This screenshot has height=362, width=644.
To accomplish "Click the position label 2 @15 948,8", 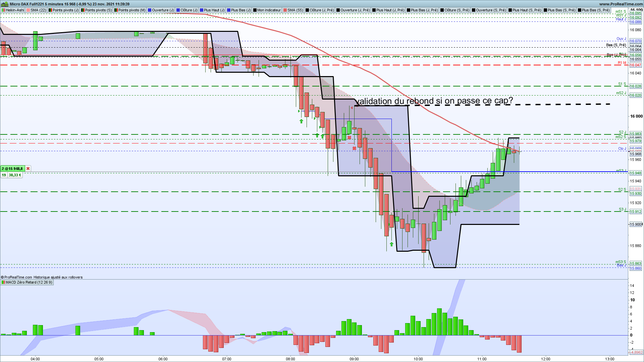I will [x=13, y=169].
